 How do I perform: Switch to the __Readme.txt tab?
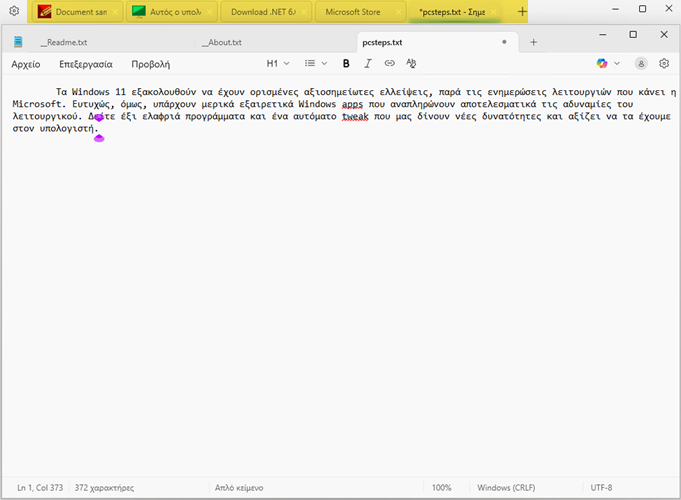(x=64, y=43)
